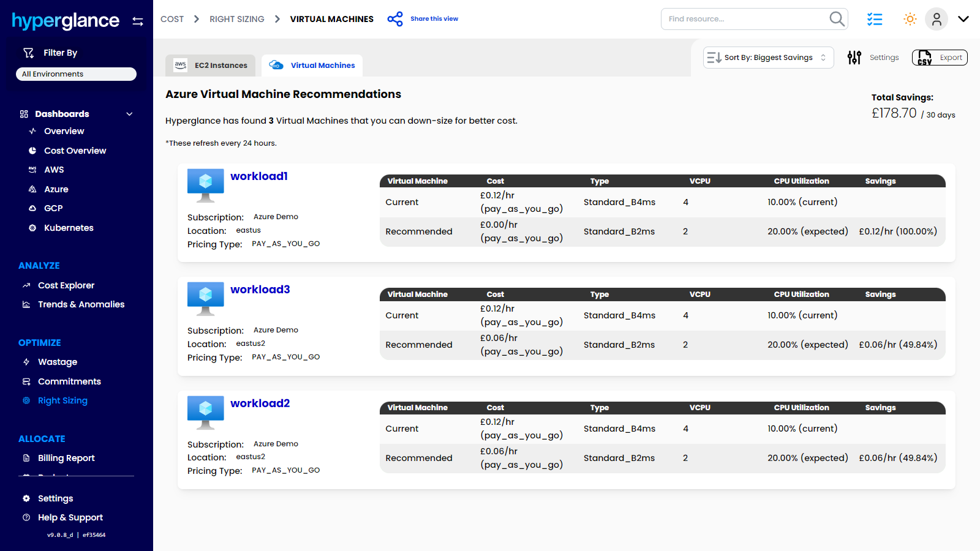Open the checklist icon in the header
The height and width of the screenshot is (551, 980).
click(875, 19)
